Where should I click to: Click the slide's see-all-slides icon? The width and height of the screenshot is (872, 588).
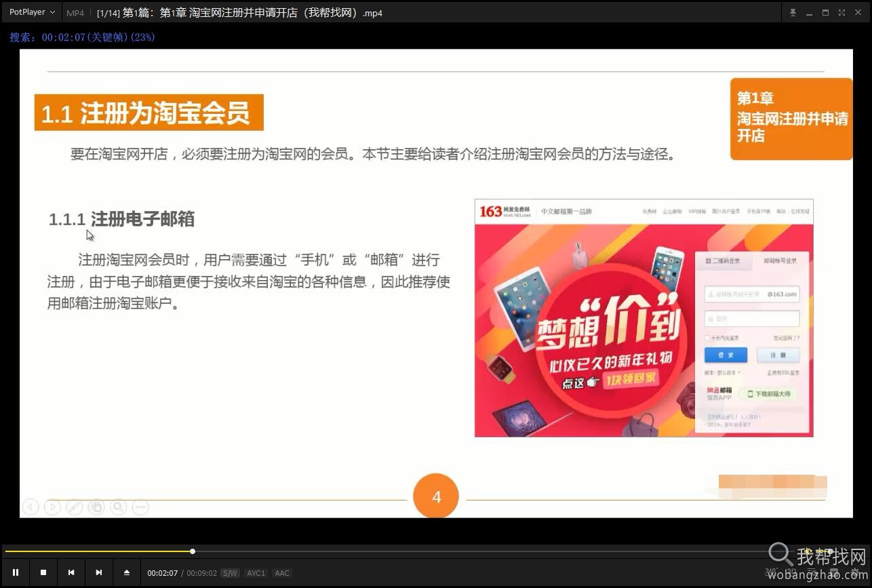(96, 507)
